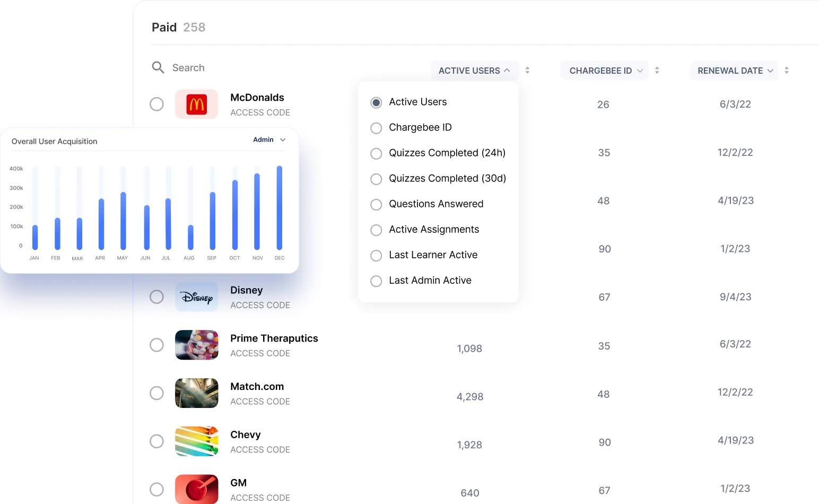Choose the Active Users radio option
Image resolution: width=819 pixels, height=504 pixels.
[376, 102]
